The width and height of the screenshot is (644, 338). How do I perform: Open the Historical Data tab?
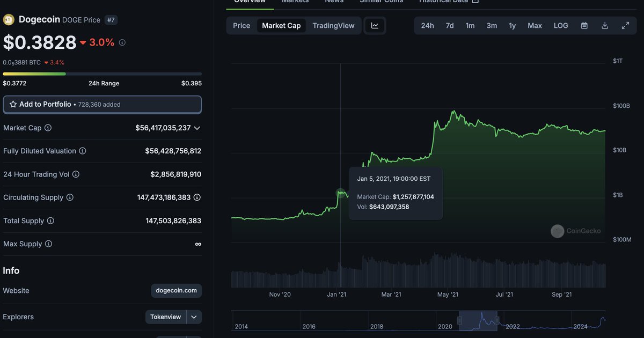tap(443, 2)
